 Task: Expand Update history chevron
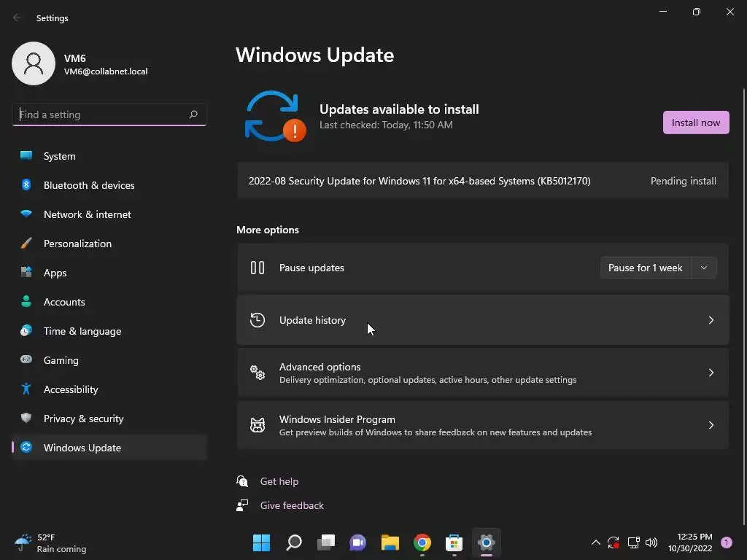711,320
